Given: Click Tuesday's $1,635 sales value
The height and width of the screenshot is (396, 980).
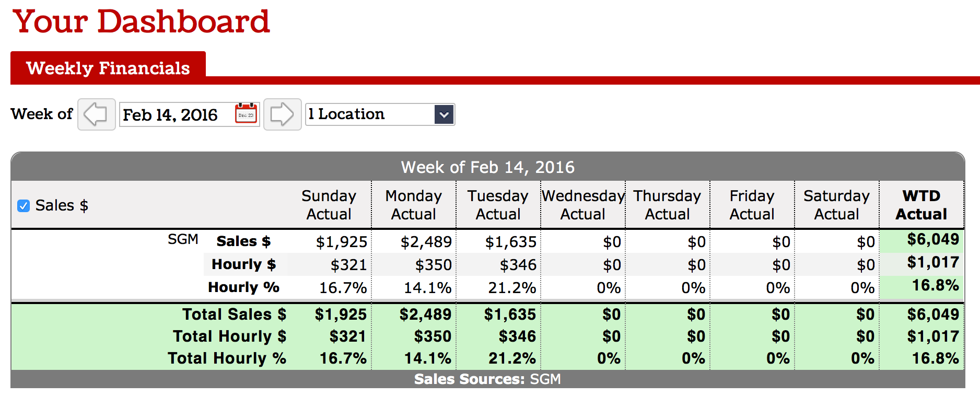Looking at the screenshot, I should click(510, 242).
